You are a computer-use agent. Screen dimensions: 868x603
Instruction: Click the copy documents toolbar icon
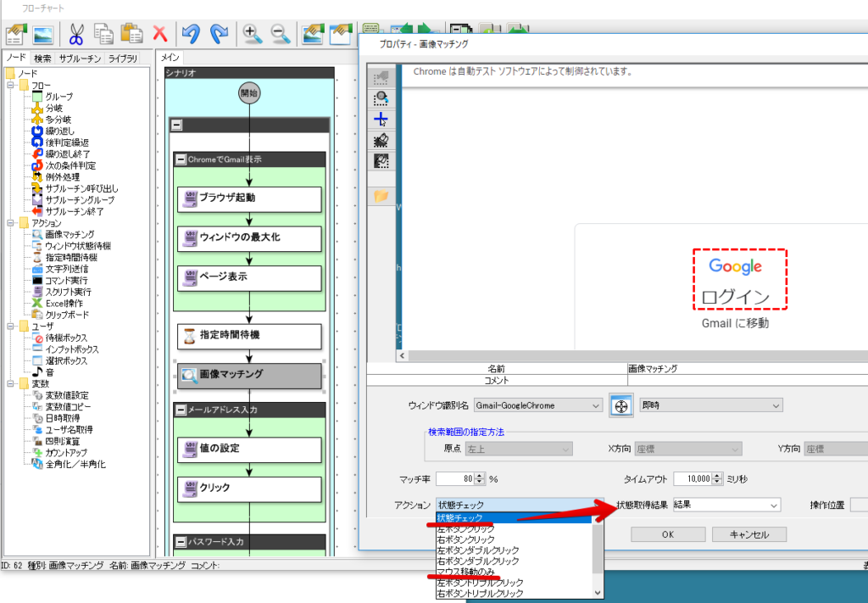click(x=103, y=34)
